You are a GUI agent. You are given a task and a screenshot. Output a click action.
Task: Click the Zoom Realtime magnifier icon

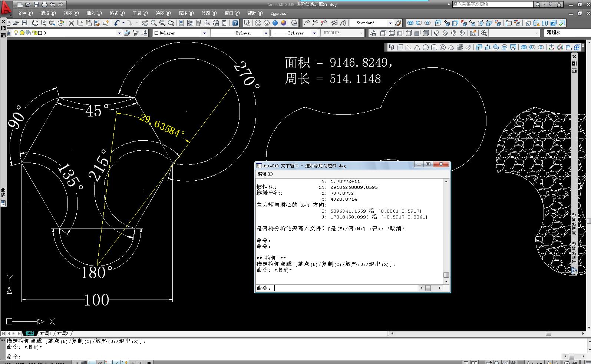(153, 23)
